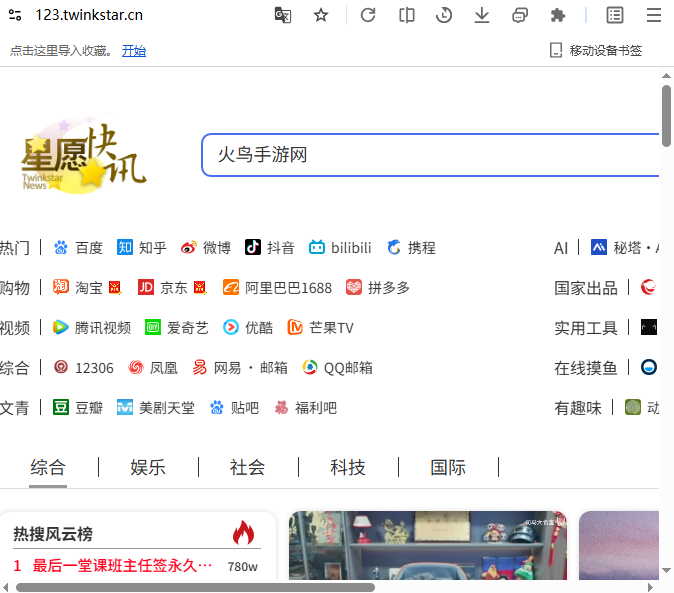
Task: Click the blue circle icon beside 在线摸鱼
Action: (x=649, y=367)
